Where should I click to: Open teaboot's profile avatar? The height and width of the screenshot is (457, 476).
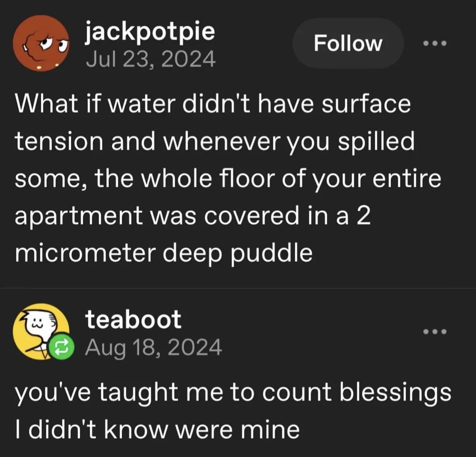point(40,331)
